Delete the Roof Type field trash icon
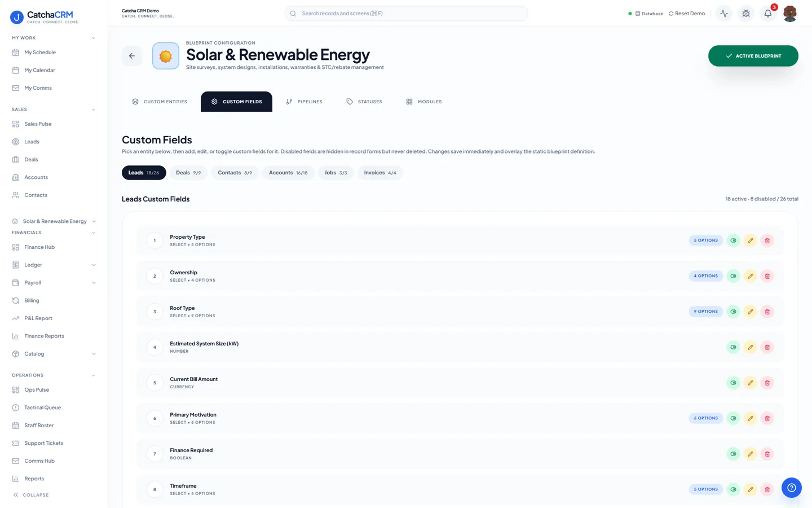 767,312
